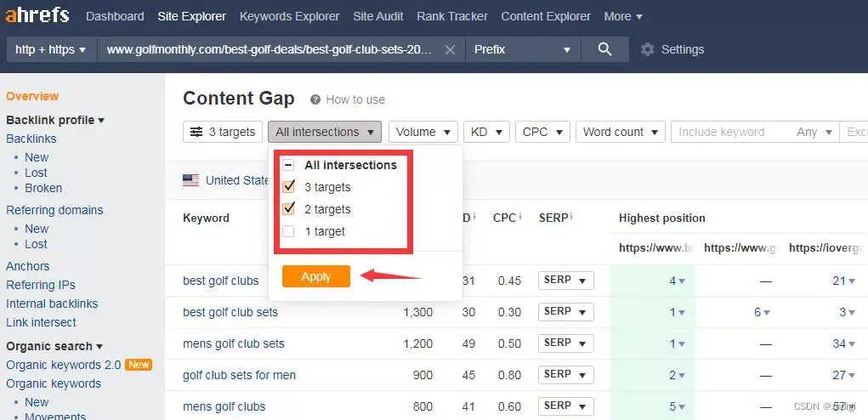The width and height of the screenshot is (868, 420).
Task: Expand the Prefix mode dropdown
Action: (x=522, y=49)
